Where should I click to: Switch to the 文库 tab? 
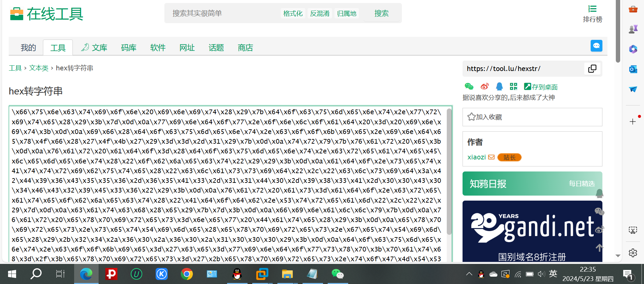94,48
